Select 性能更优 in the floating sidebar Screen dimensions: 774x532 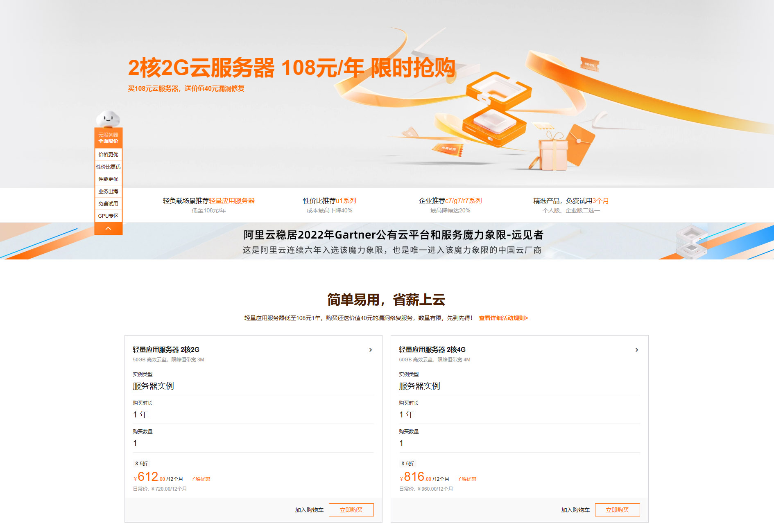pos(108,179)
